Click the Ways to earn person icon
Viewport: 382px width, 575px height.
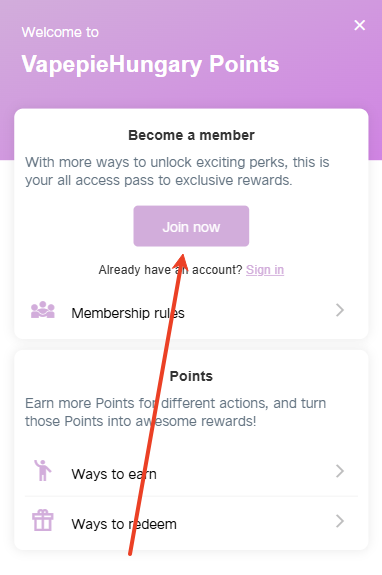[x=43, y=470]
